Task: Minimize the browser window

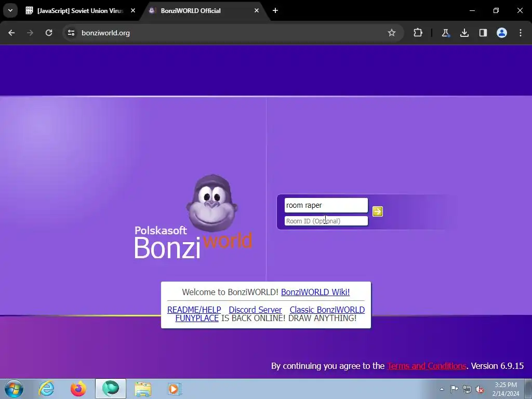Action: pyautogui.click(x=472, y=10)
